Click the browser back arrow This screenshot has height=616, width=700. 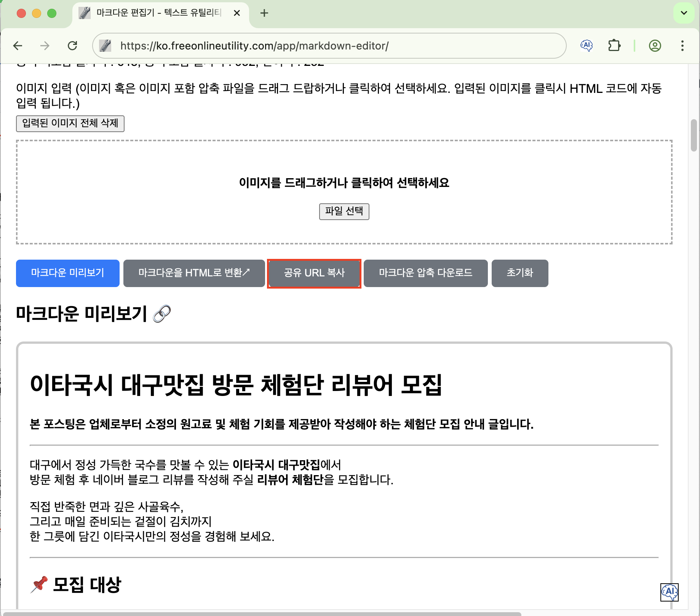18,46
